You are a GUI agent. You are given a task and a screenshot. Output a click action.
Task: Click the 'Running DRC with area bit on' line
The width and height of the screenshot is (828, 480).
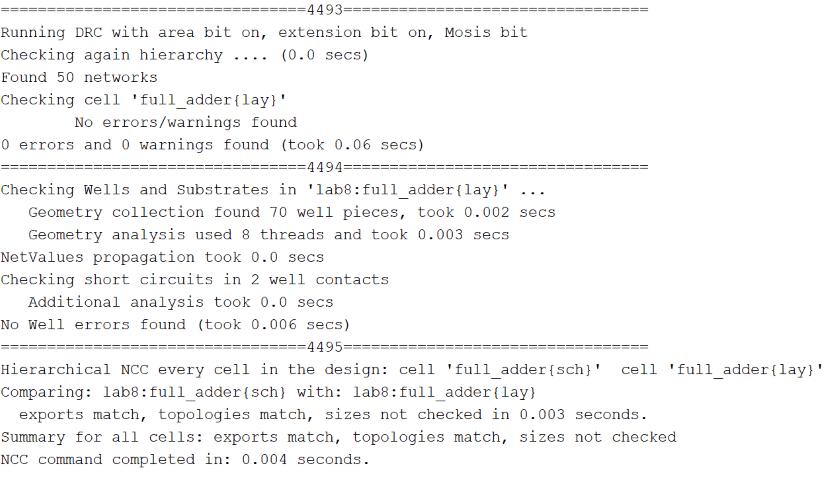click(x=264, y=32)
